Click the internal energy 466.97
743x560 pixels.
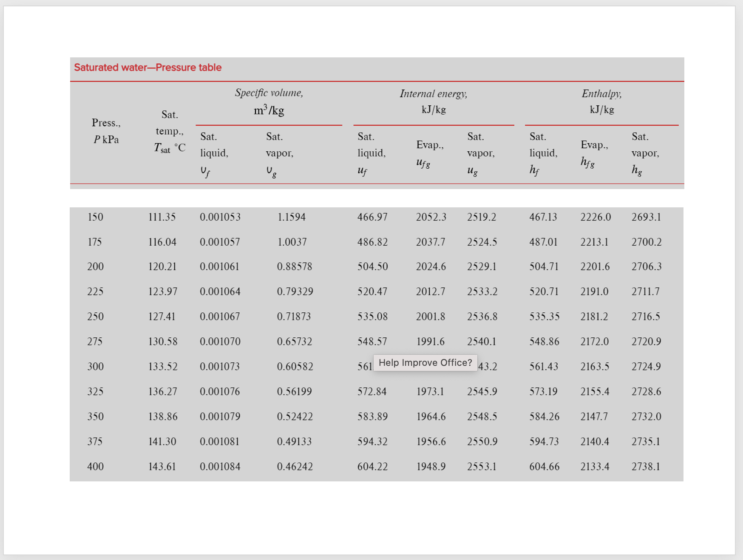[x=372, y=217]
